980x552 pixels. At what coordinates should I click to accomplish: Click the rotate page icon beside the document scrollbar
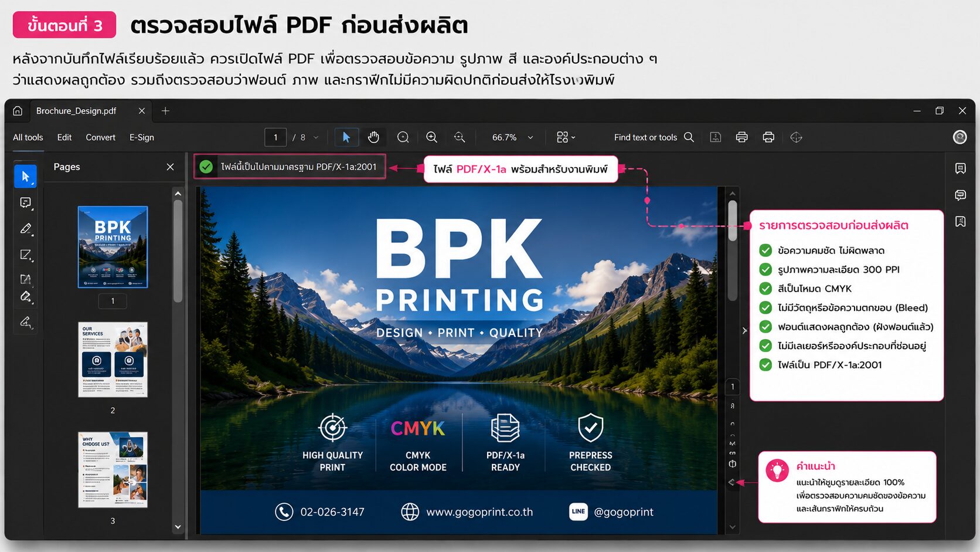(x=732, y=464)
